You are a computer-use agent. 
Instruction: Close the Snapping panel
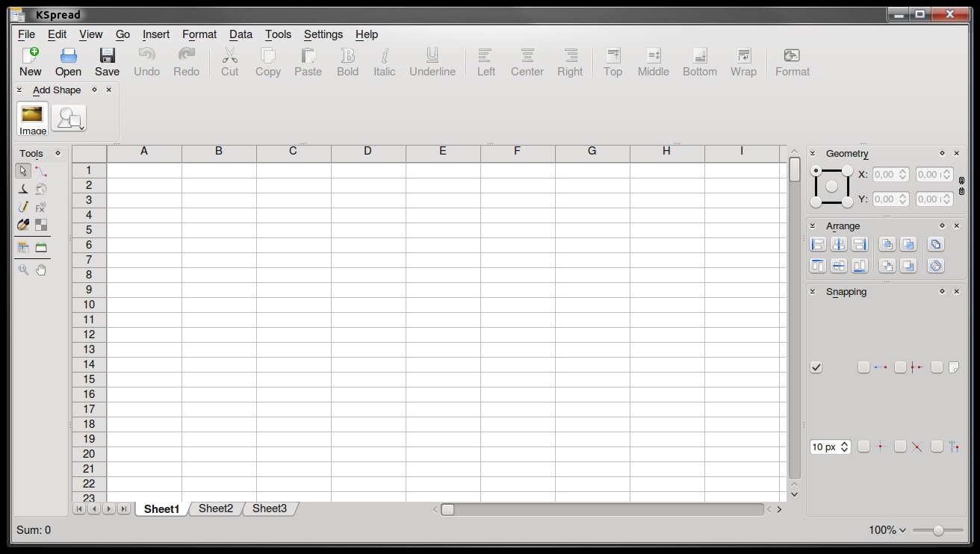coord(957,291)
